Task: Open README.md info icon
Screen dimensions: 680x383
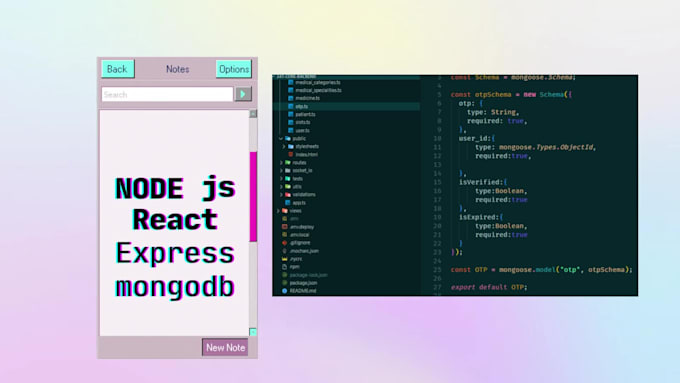Action: (x=284, y=291)
